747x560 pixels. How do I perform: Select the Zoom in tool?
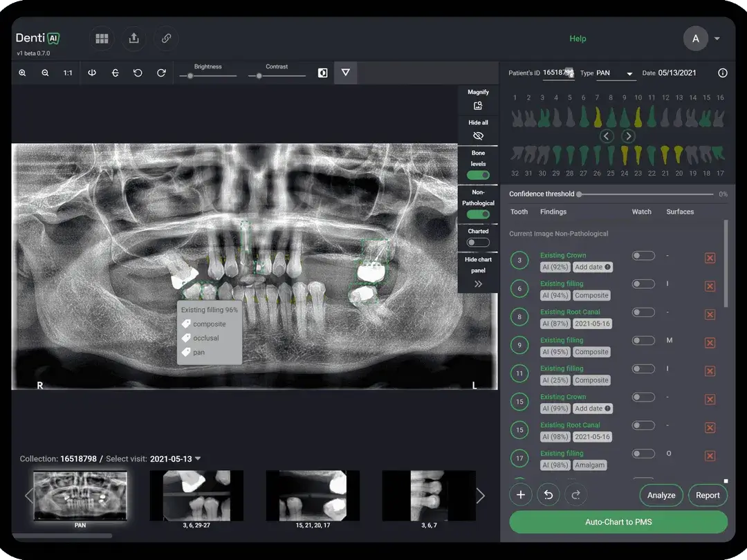(x=21, y=72)
